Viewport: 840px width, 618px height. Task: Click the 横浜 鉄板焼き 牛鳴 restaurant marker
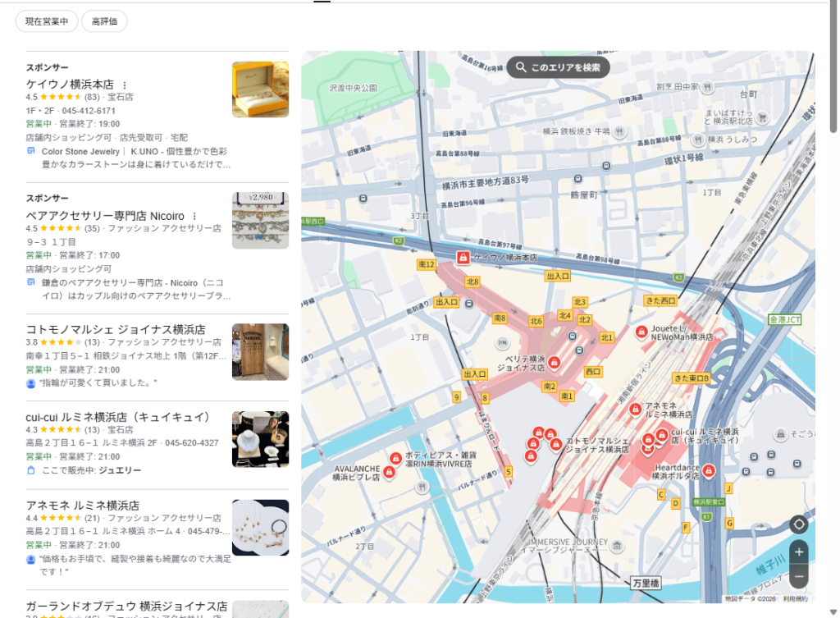tap(619, 131)
